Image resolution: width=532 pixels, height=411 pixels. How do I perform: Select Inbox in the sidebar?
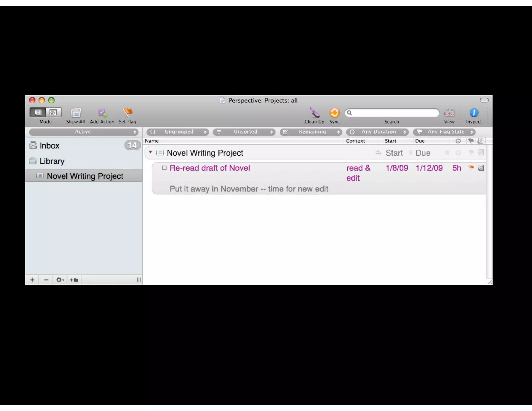pyautogui.click(x=50, y=145)
